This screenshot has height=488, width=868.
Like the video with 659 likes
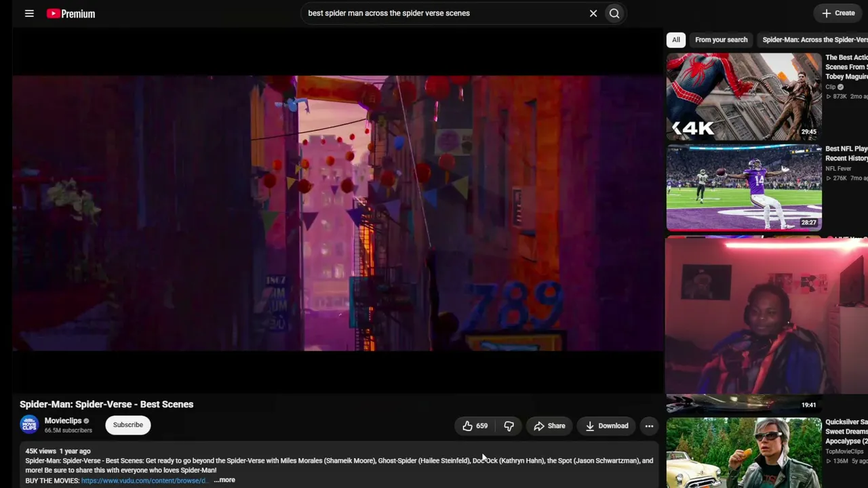point(474,426)
